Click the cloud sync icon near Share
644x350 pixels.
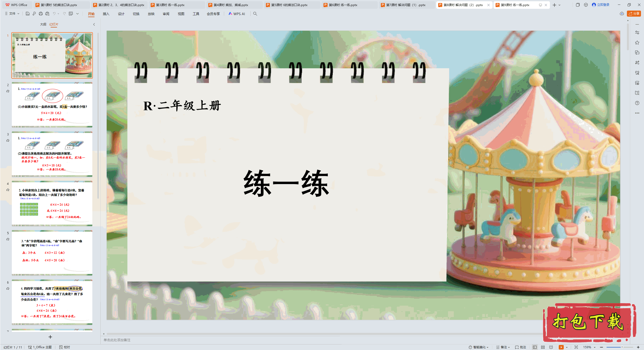[622, 14]
